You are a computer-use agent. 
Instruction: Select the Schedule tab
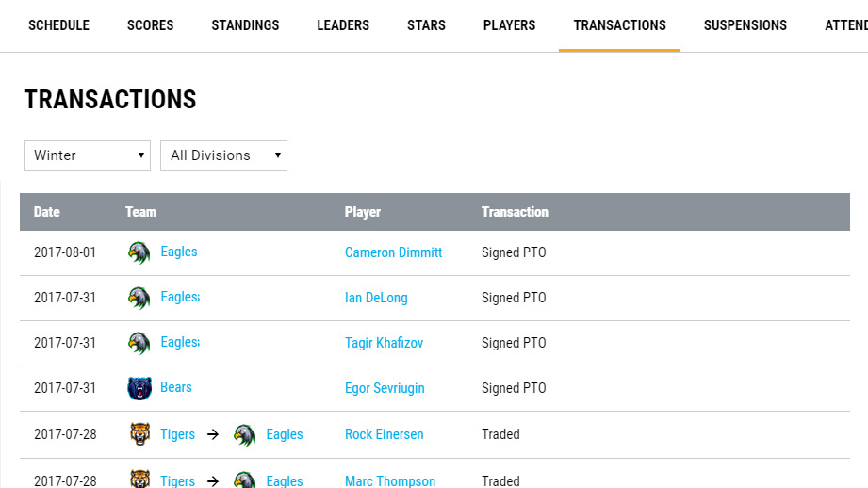58,25
